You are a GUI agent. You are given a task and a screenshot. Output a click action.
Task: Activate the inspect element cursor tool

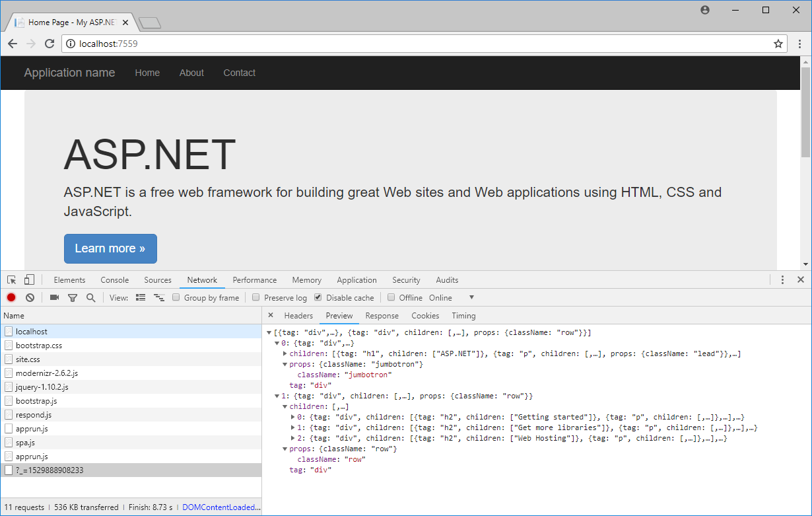(11, 279)
